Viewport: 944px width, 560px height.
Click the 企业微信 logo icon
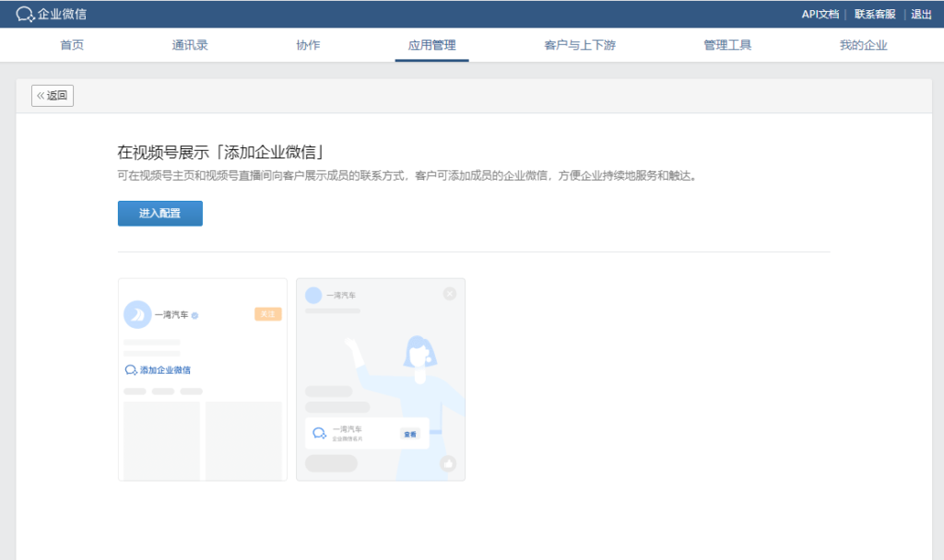(25, 15)
